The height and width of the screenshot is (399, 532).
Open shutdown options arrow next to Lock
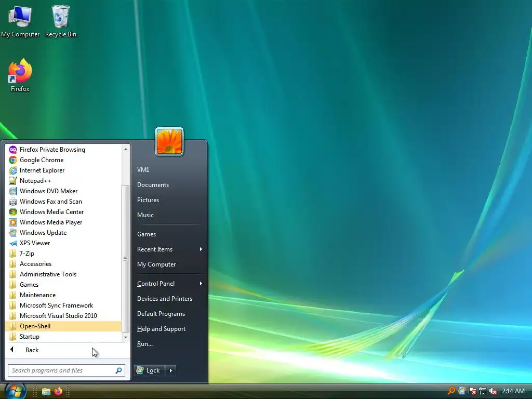[x=170, y=370]
